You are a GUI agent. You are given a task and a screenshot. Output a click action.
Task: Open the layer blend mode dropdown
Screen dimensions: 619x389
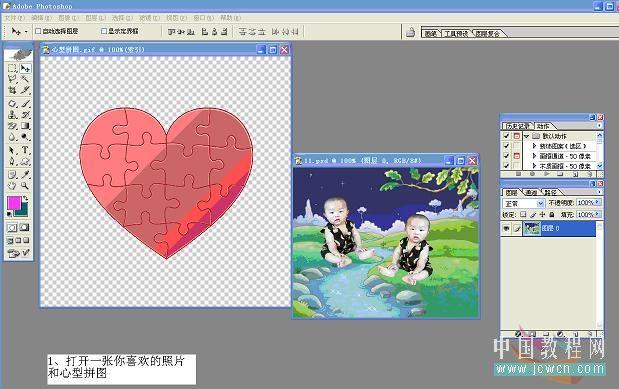(x=540, y=203)
